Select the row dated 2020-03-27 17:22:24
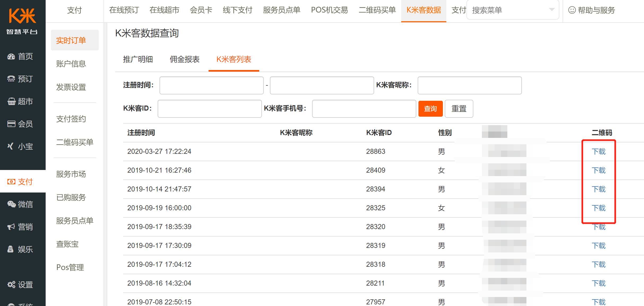 point(383,151)
